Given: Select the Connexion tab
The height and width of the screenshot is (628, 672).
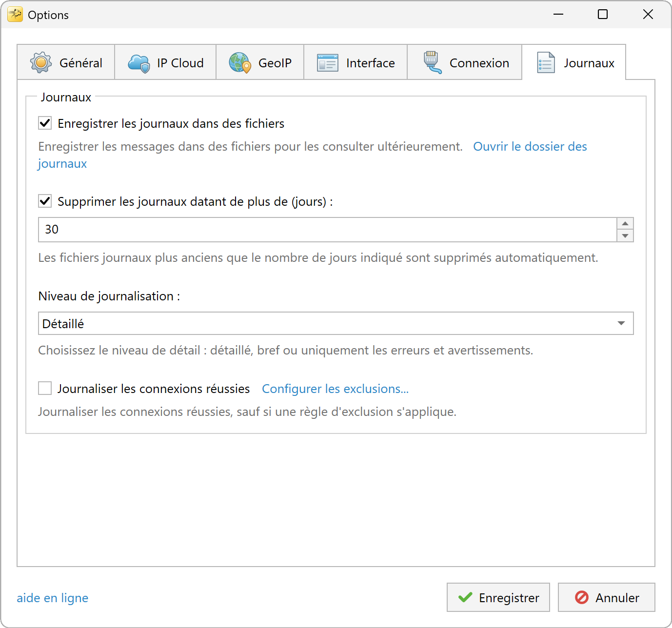Looking at the screenshot, I should pyautogui.click(x=465, y=62).
